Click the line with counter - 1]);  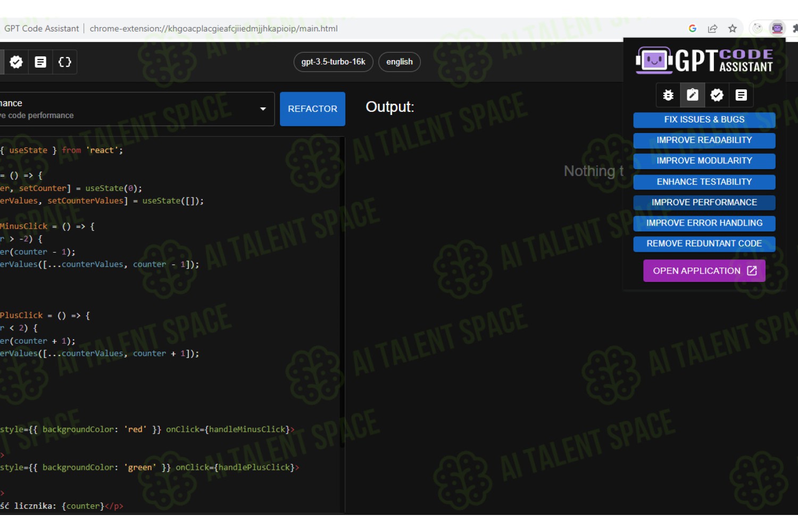click(100, 264)
